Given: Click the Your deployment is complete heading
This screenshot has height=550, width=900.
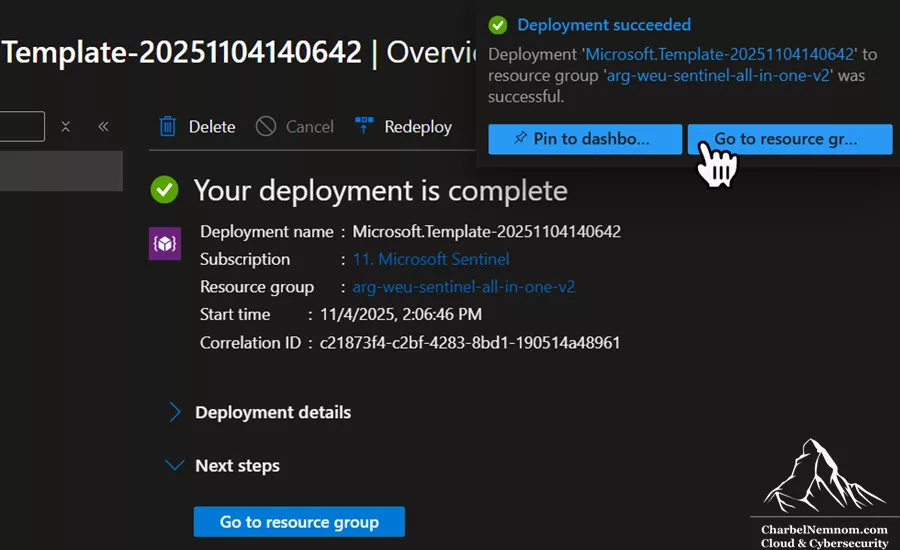Looking at the screenshot, I should [x=381, y=190].
